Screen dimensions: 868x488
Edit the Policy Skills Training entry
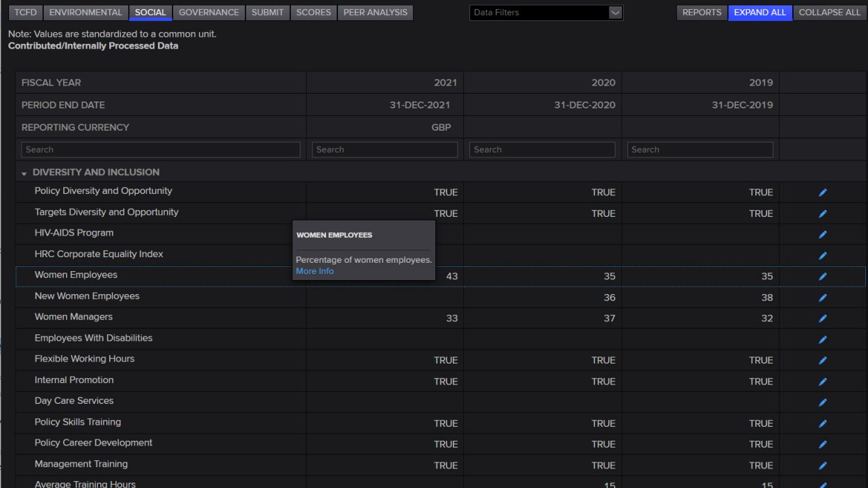click(823, 423)
